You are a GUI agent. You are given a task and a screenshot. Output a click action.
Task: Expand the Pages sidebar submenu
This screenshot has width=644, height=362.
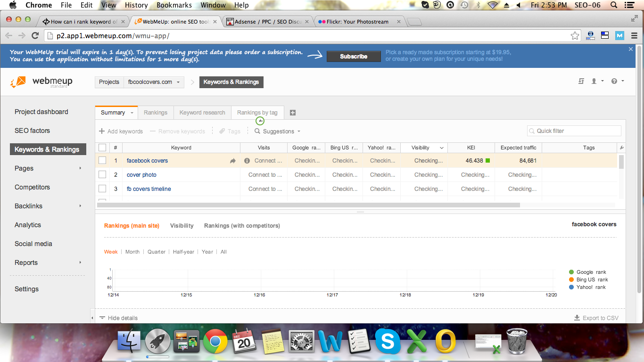tap(80, 168)
